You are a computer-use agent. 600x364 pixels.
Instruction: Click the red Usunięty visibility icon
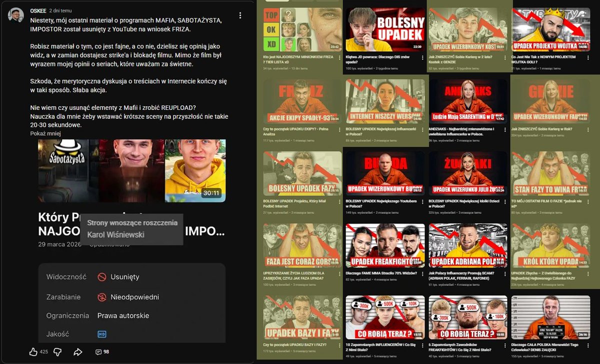[102, 277]
